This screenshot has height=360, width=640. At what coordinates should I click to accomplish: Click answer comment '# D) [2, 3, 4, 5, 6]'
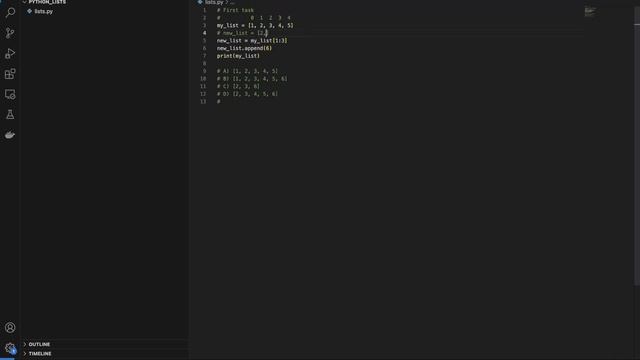247,94
